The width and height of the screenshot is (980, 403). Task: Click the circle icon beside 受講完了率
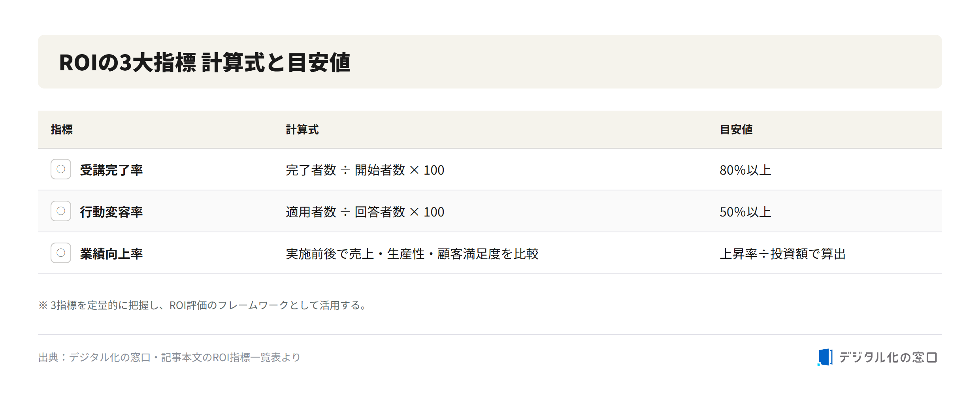click(x=61, y=169)
